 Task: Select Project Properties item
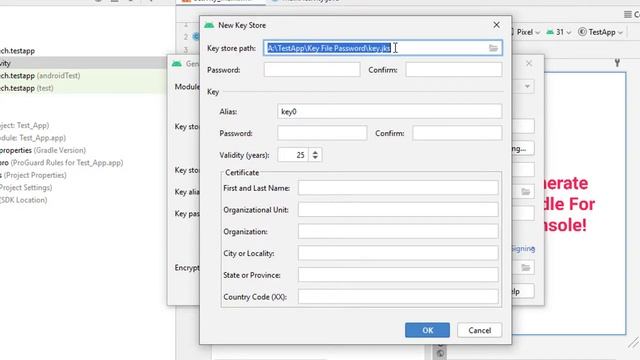[x=33, y=175]
